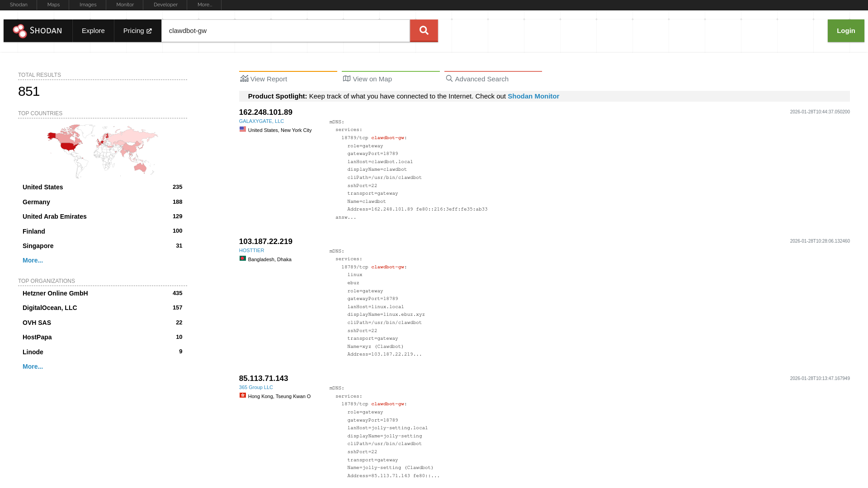The width and height of the screenshot is (868, 488).
Task: Switch to the Images section
Action: pos(87,5)
